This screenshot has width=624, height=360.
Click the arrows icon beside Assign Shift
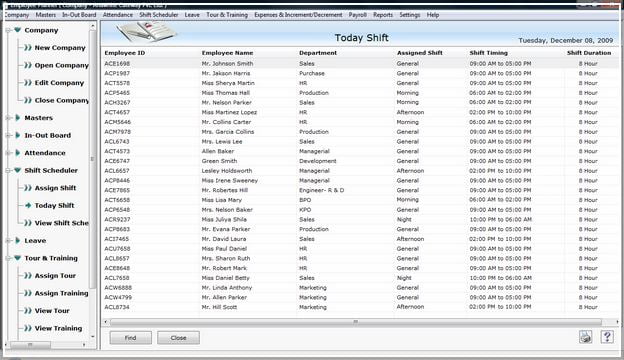[28, 188]
